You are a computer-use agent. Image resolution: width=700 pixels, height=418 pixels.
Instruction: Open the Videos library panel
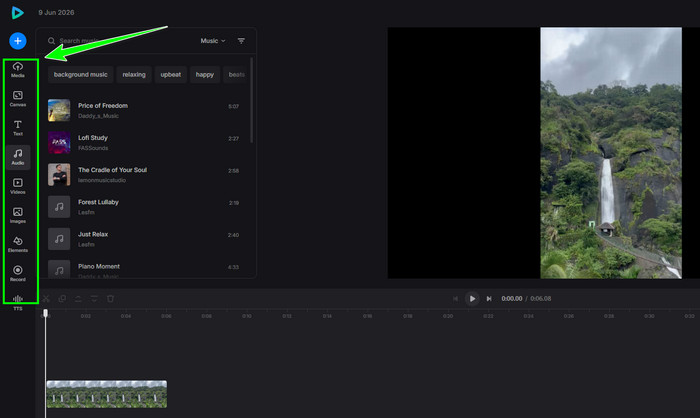pyautogui.click(x=18, y=186)
